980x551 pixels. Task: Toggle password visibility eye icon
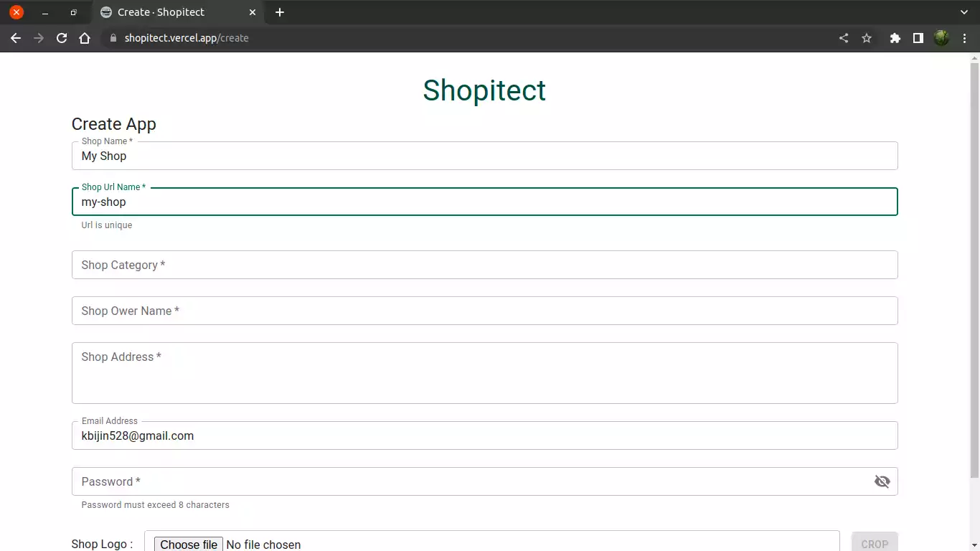coord(882,481)
